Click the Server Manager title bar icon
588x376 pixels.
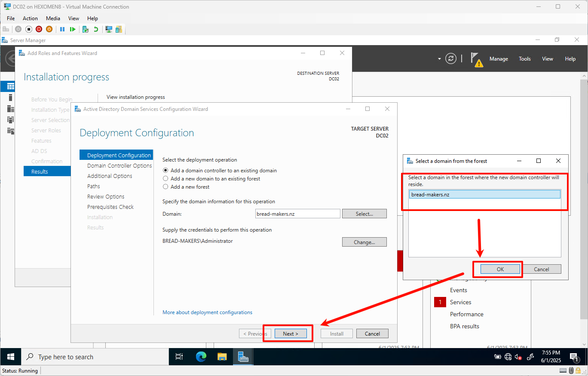[5, 40]
